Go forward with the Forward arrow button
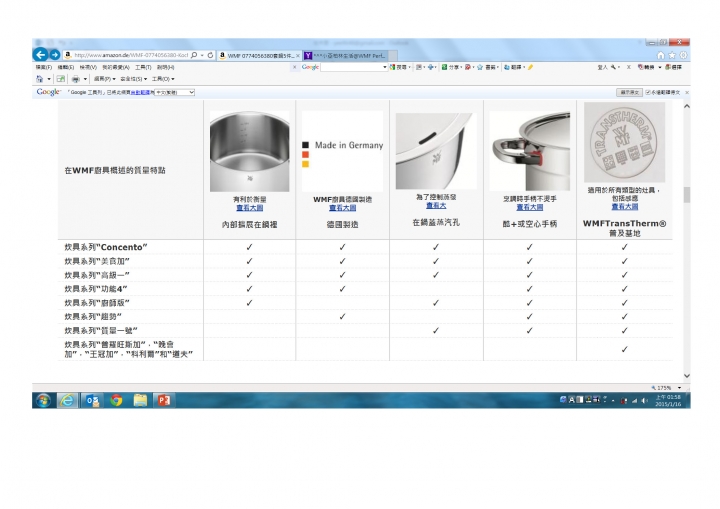This screenshot has height=509, width=720. (55, 55)
